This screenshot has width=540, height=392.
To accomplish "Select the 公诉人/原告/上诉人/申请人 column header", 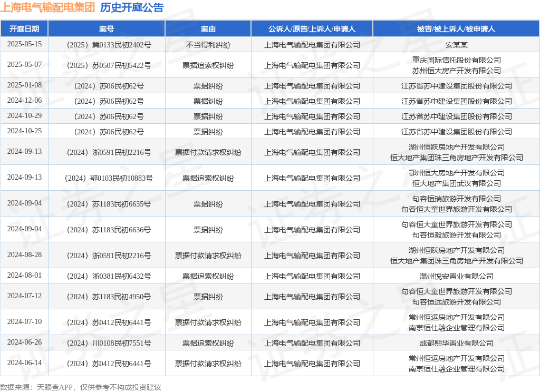I will pos(312,29).
